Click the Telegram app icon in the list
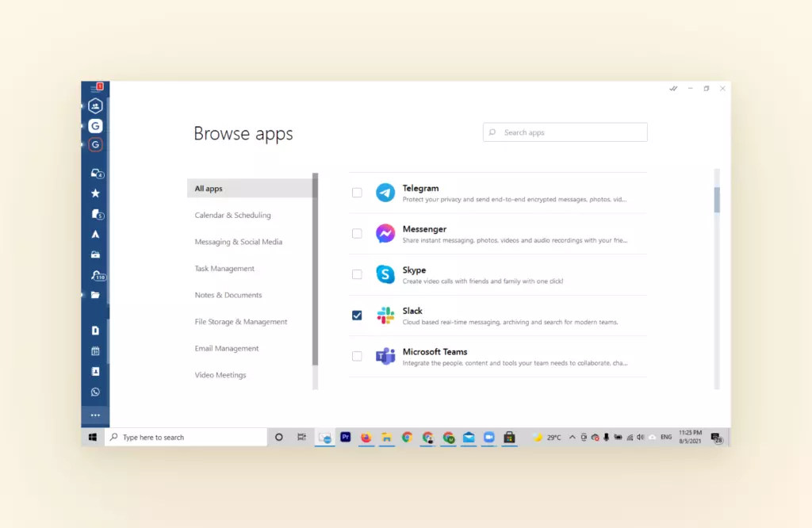This screenshot has height=528, width=812. (385, 192)
